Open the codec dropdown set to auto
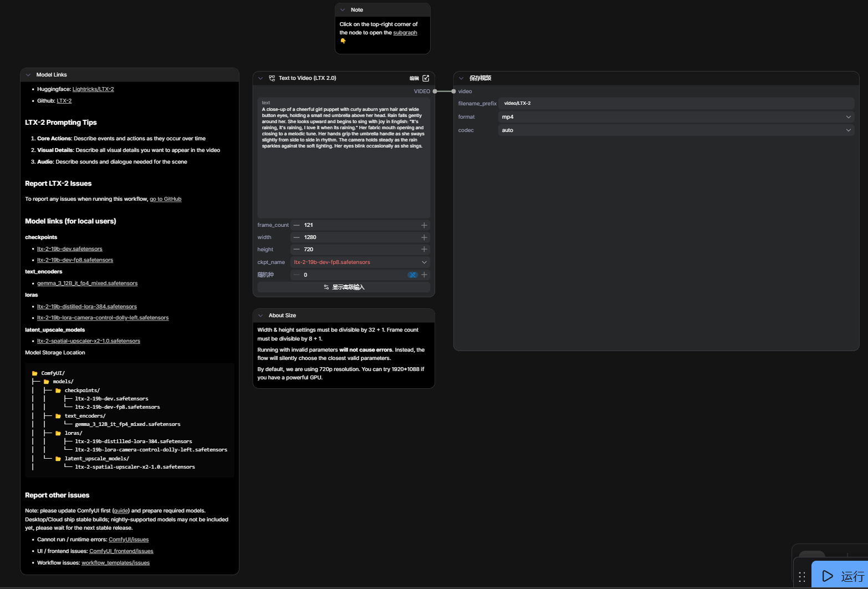 tap(676, 130)
